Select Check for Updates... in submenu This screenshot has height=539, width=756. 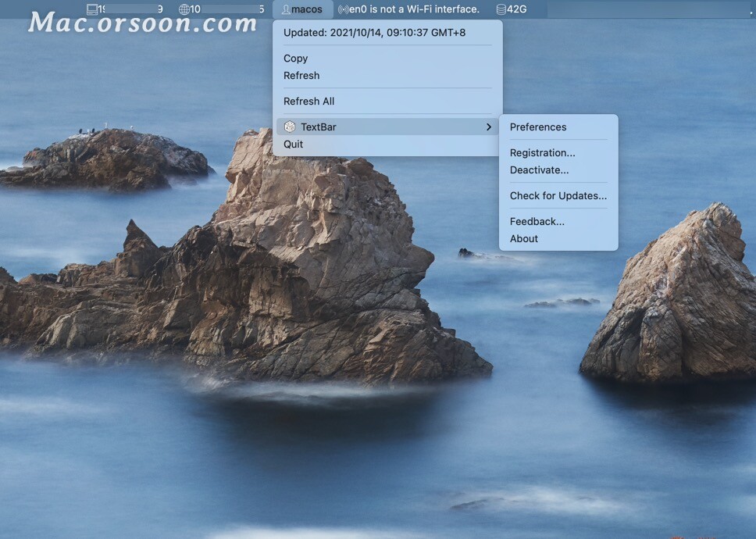(558, 196)
